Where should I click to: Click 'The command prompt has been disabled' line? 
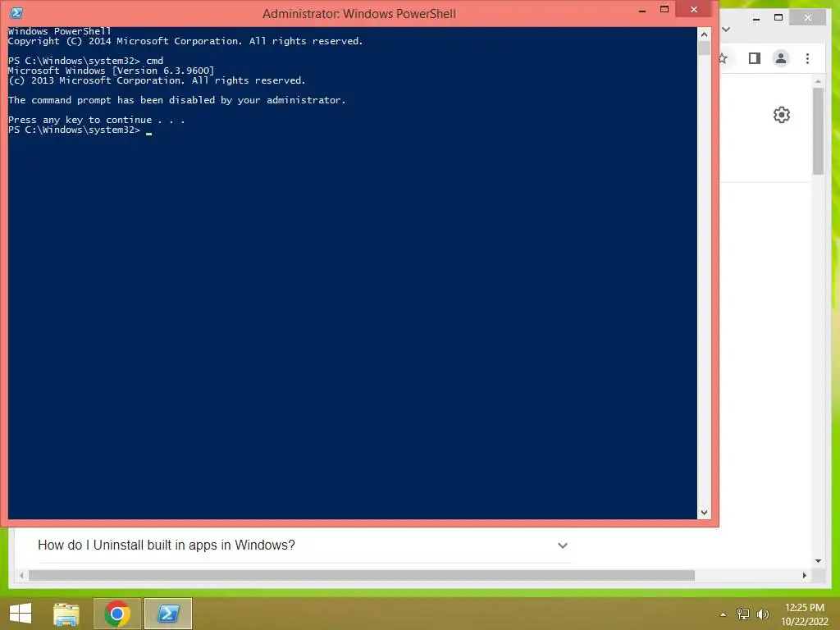(177, 100)
